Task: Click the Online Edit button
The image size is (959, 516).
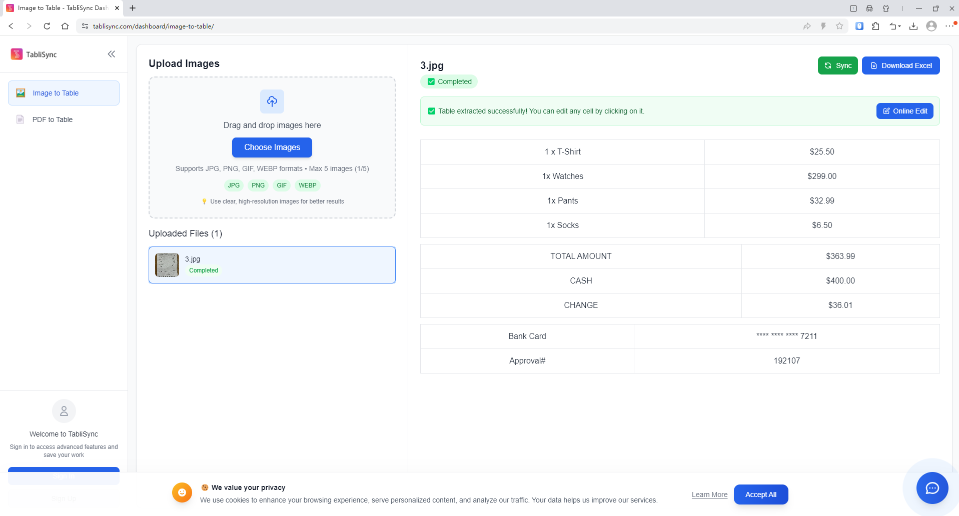Action: (x=905, y=111)
